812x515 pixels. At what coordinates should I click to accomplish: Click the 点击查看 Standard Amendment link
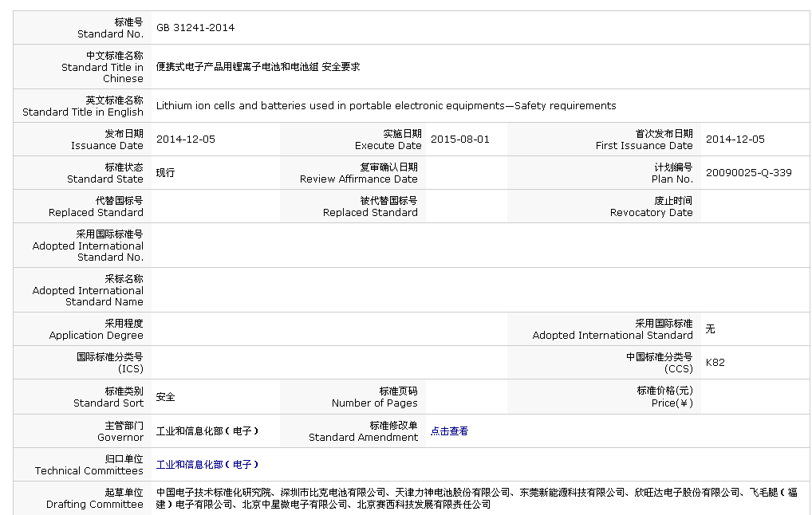point(449,431)
